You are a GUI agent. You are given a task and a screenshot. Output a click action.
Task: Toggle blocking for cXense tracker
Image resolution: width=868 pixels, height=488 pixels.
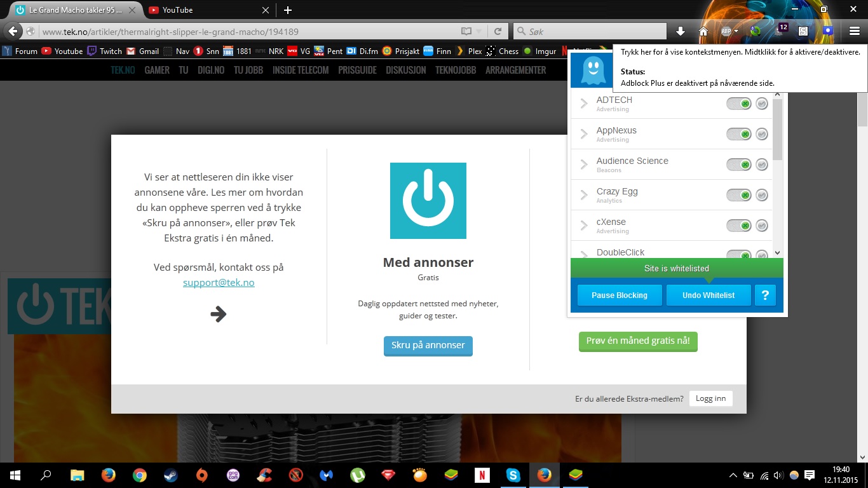(x=739, y=226)
